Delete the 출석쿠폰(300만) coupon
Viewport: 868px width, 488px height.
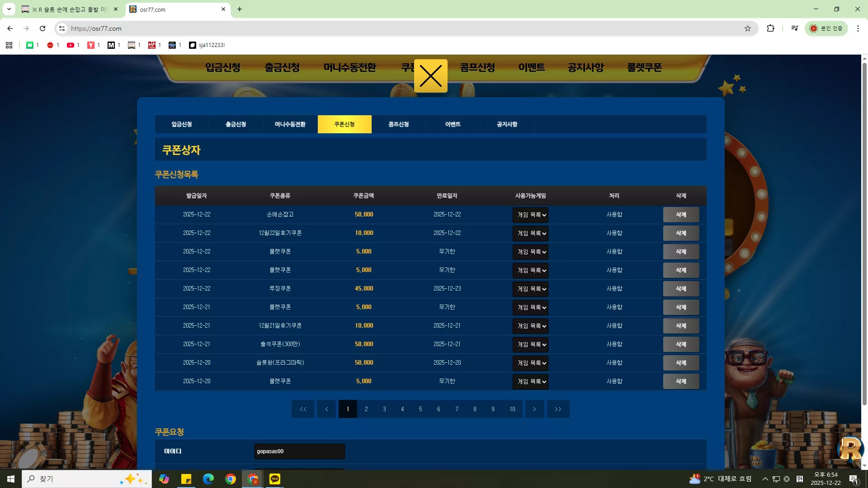[681, 344]
